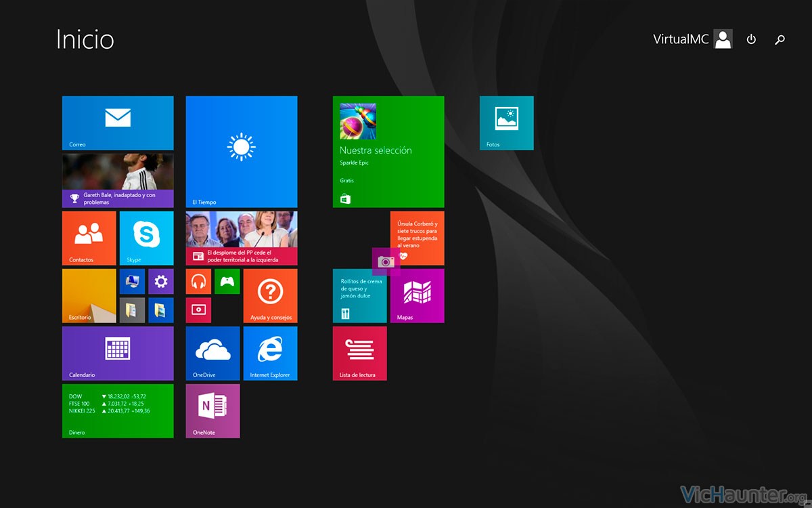This screenshot has width=812, height=508.
Task: Open the Gareth Bale sports news tile
Action: 118,180
